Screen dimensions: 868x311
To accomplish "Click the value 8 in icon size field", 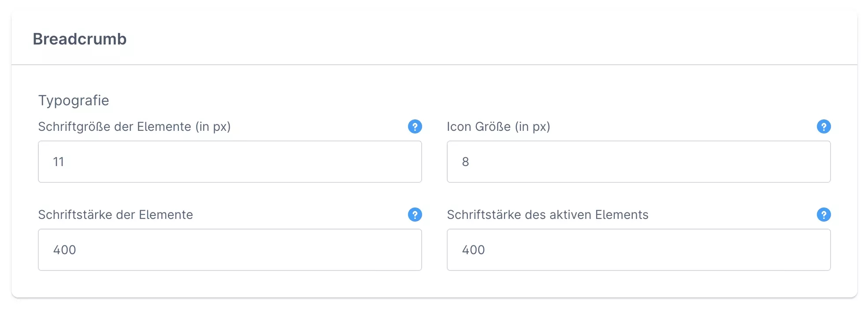I will (465, 162).
